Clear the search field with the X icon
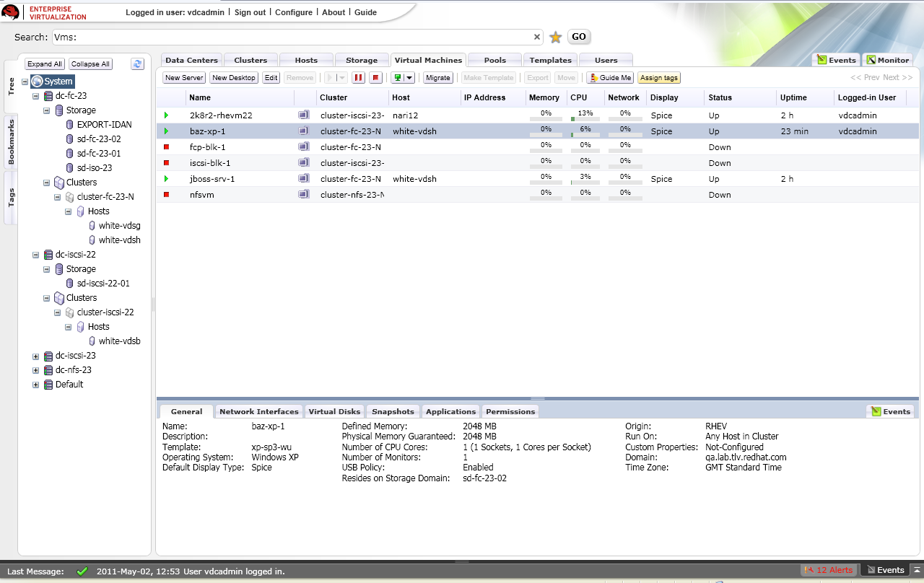This screenshot has height=583, width=924. pos(537,37)
